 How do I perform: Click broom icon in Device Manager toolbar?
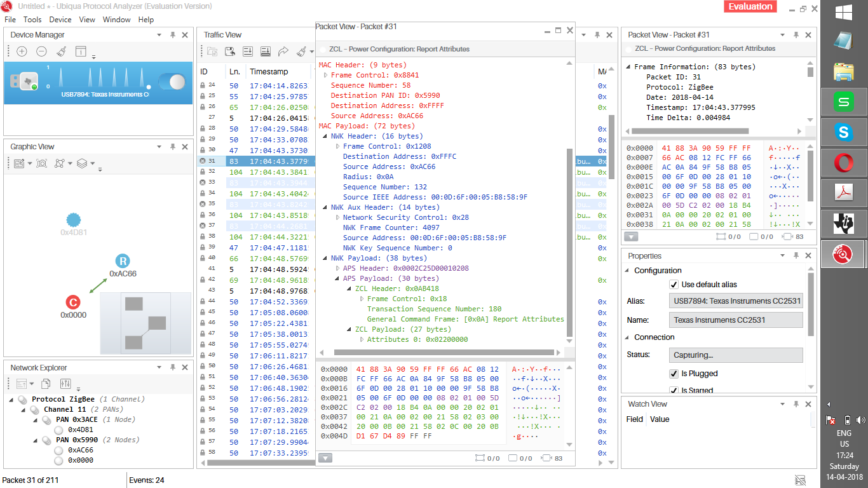[61, 51]
